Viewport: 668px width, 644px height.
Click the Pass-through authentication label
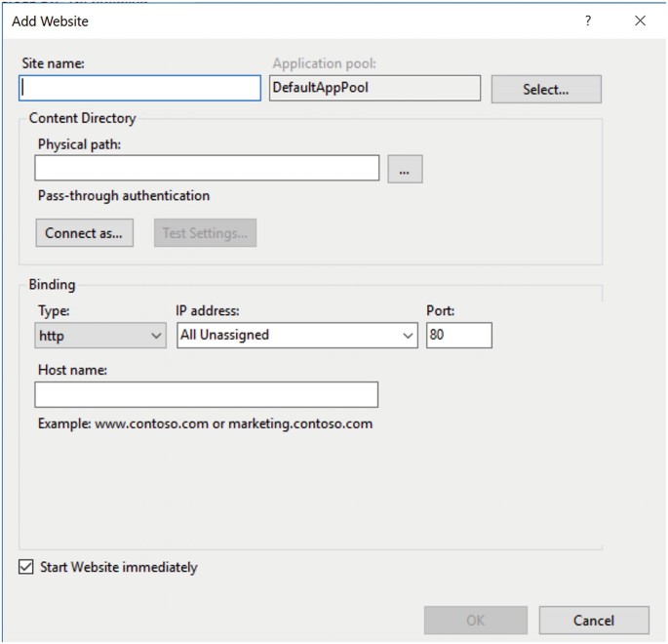(x=124, y=195)
